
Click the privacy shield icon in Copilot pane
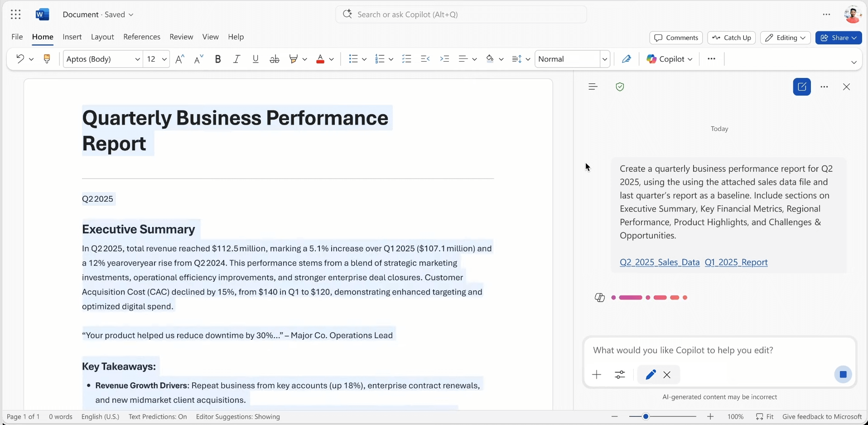(x=620, y=87)
